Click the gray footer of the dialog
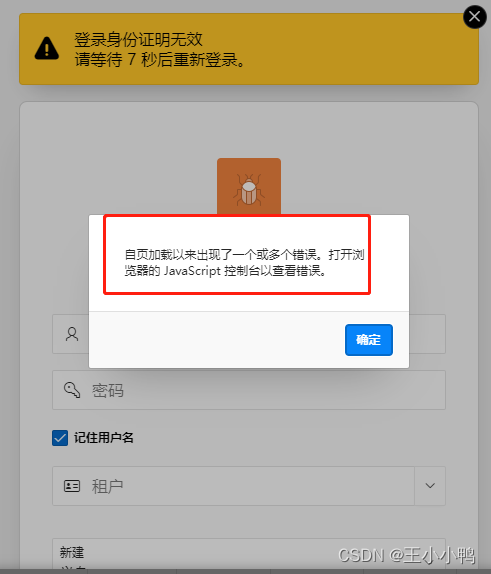The height and width of the screenshot is (574, 491). [217, 340]
